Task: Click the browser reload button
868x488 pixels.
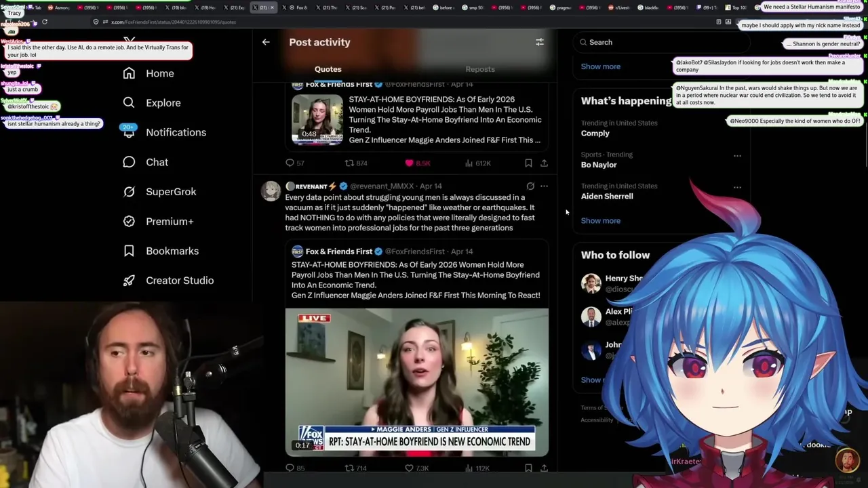Action: [45, 22]
